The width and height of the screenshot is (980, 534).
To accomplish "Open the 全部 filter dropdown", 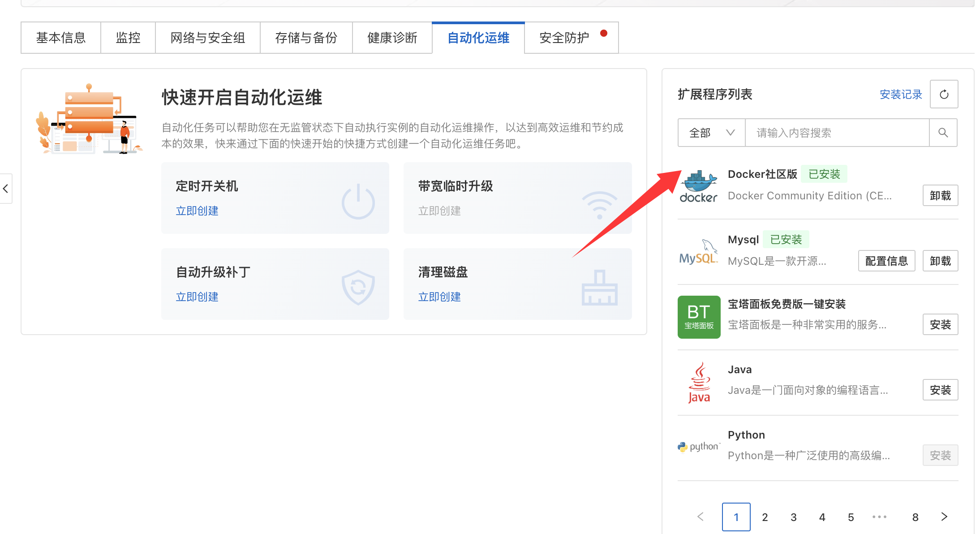I will click(x=711, y=133).
